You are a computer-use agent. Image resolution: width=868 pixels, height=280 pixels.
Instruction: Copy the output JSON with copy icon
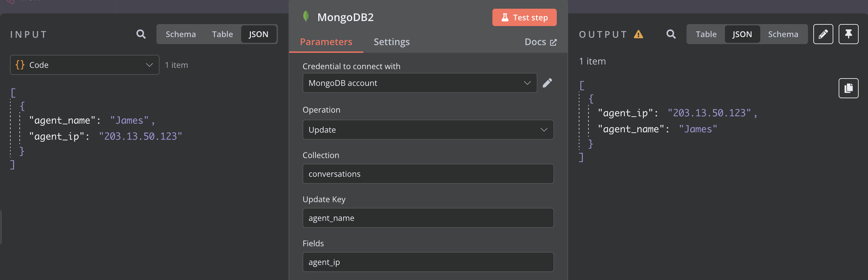coord(848,89)
